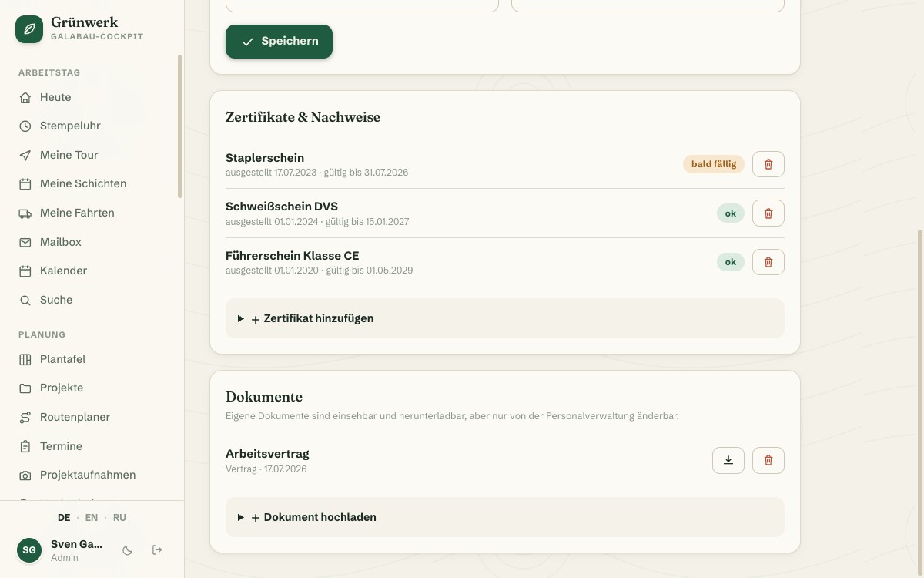Image resolution: width=924 pixels, height=578 pixels.
Task: Log out using the exit icon
Action: (x=157, y=550)
